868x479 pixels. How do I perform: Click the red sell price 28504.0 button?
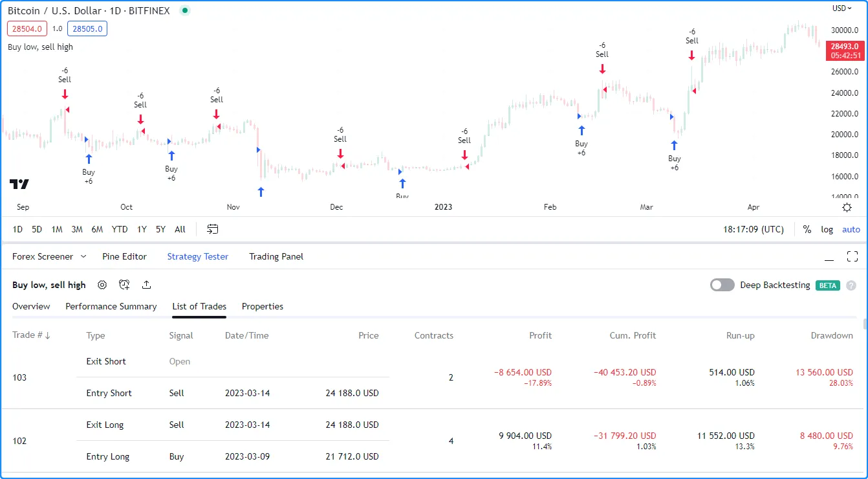click(x=27, y=28)
